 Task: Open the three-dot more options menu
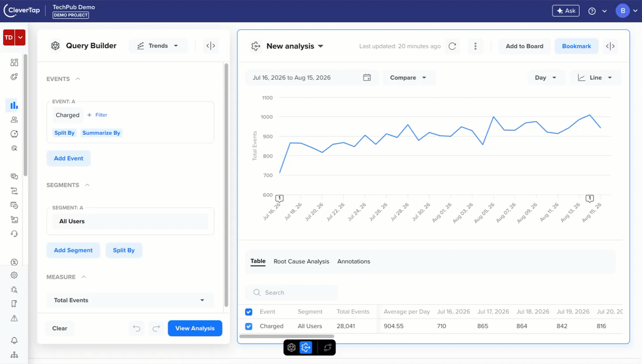pyautogui.click(x=475, y=46)
